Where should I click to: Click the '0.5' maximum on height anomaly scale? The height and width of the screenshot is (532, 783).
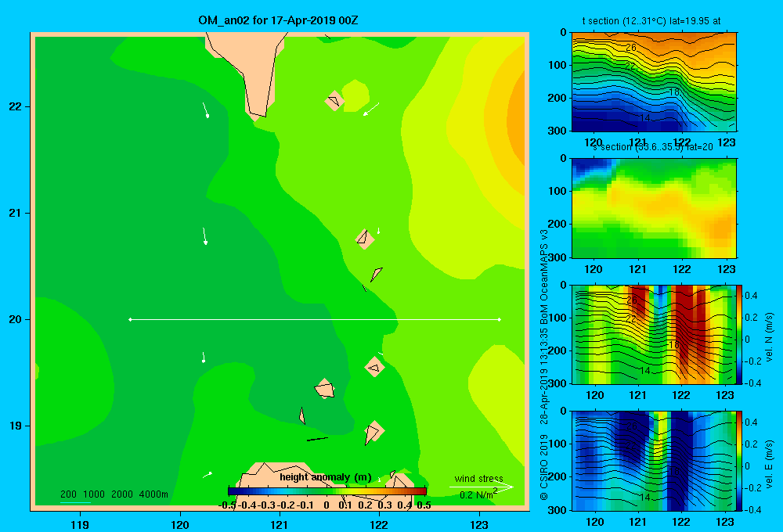tap(424, 505)
